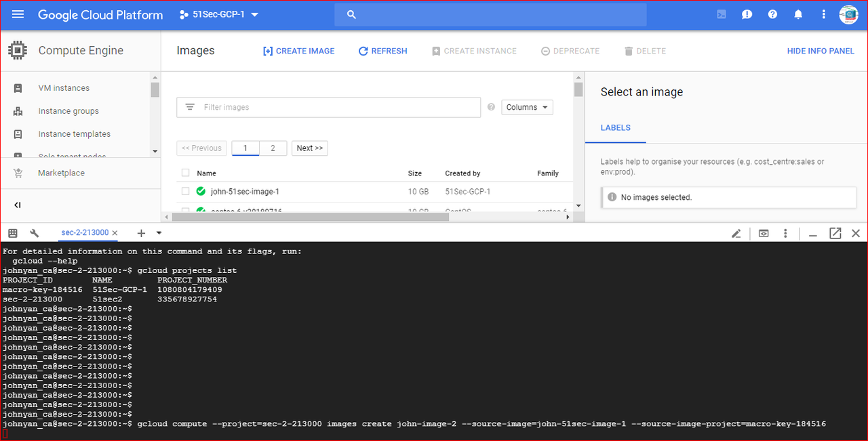Click the Previous page button
The width and height of the screenshot is (868, 441).
(x=202, y=148)
